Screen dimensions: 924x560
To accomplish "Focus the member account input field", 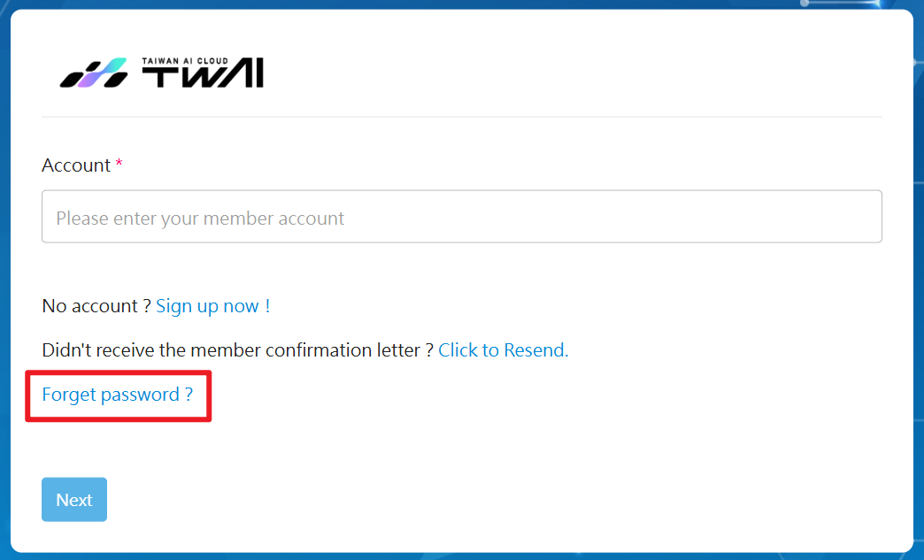I will [461, 217].
